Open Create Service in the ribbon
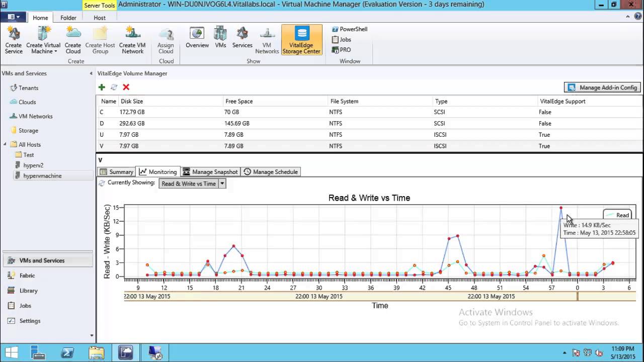 coord(14,40)
